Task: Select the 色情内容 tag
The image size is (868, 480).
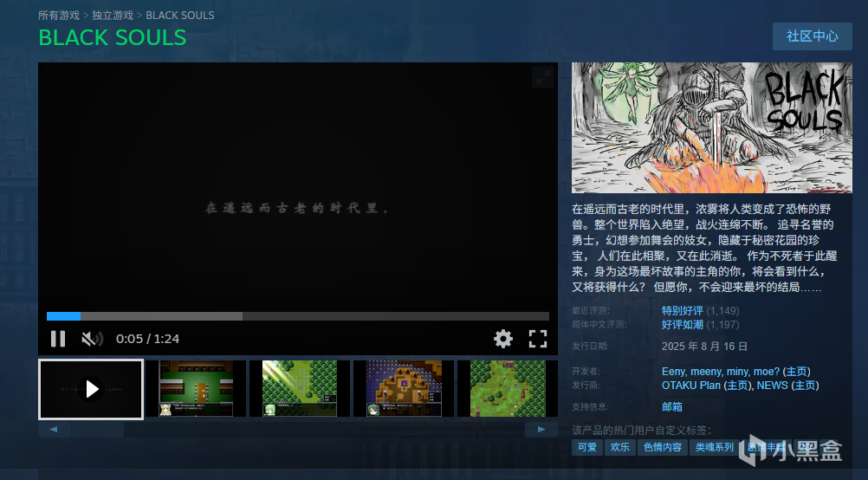Action: [663, 447]
